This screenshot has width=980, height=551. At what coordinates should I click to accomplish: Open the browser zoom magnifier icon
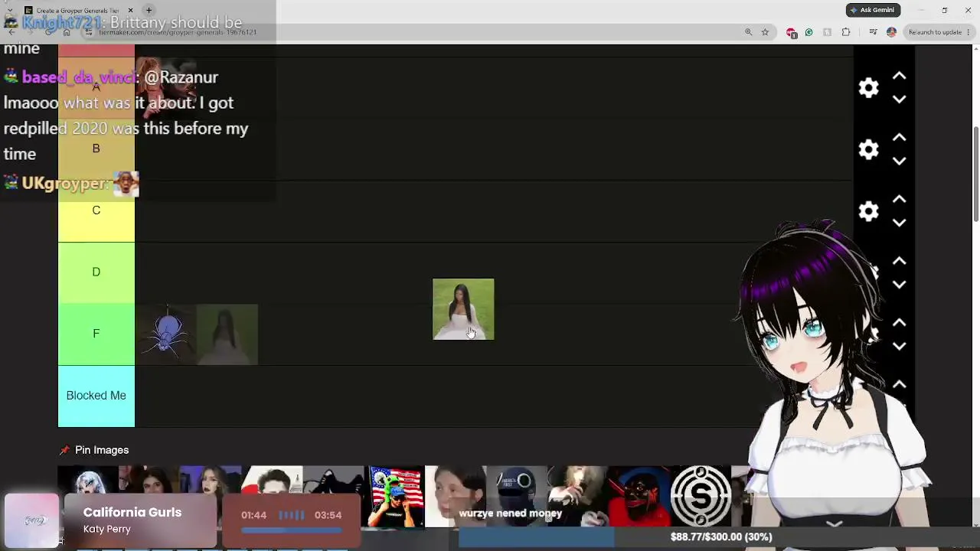pos(748,32)
